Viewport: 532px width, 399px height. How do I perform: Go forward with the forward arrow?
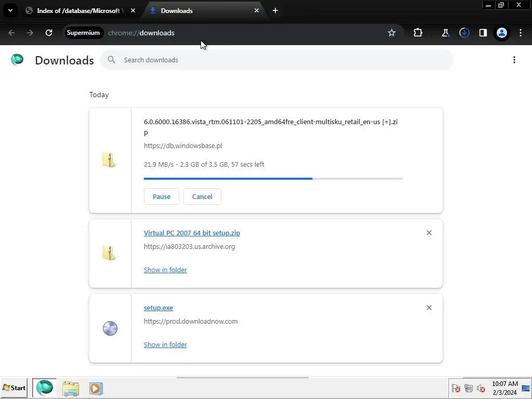tap(30, 33)
